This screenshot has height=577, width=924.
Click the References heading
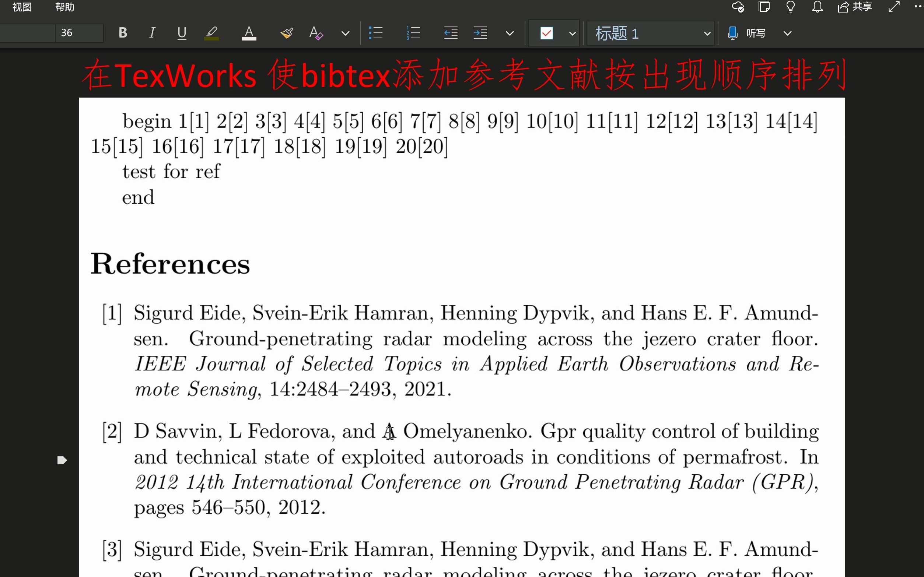pos(170,264)
